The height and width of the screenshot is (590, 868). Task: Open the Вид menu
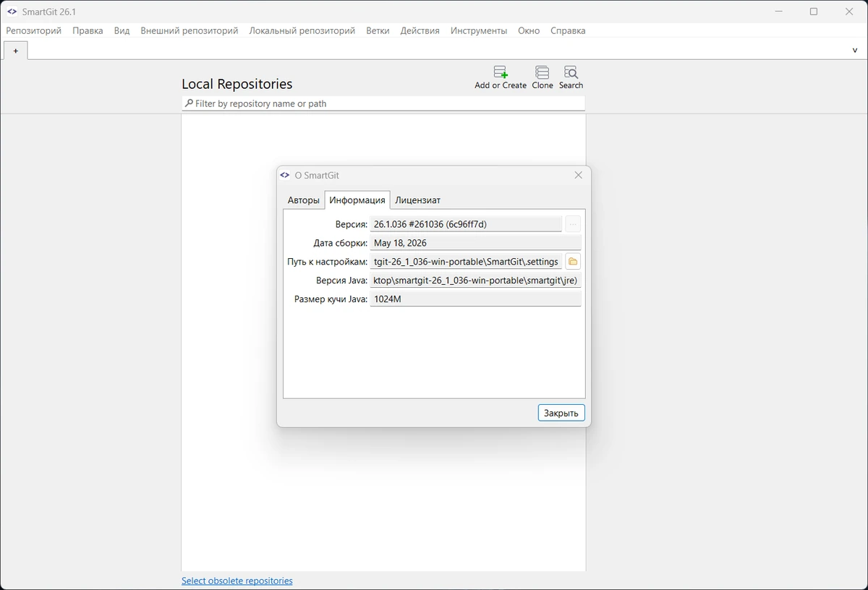coord(122,30)
